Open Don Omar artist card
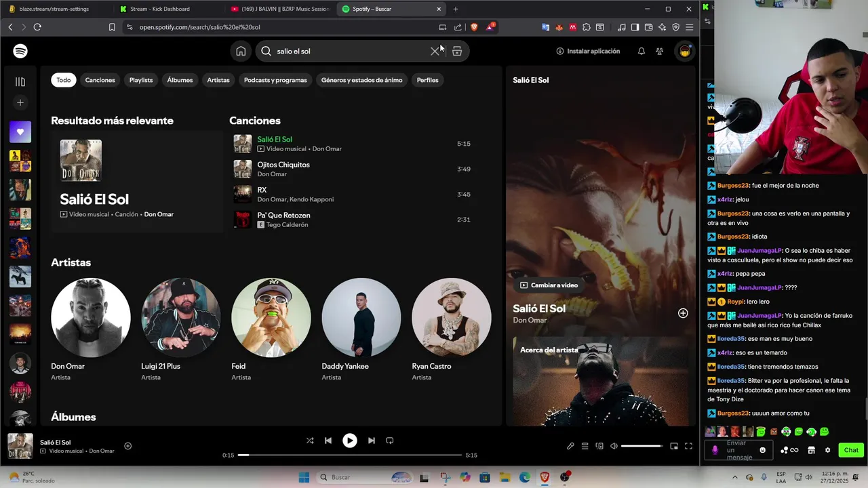Viewport: 868px width, 488px height. pos(91,329)
